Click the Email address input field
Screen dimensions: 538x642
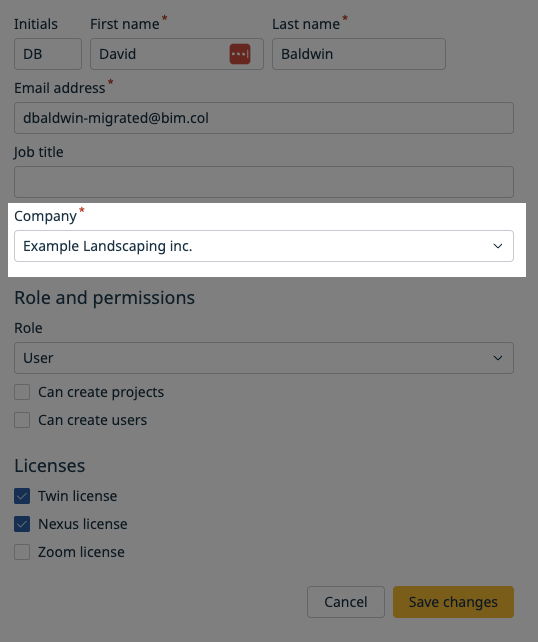tap(264, 118)
